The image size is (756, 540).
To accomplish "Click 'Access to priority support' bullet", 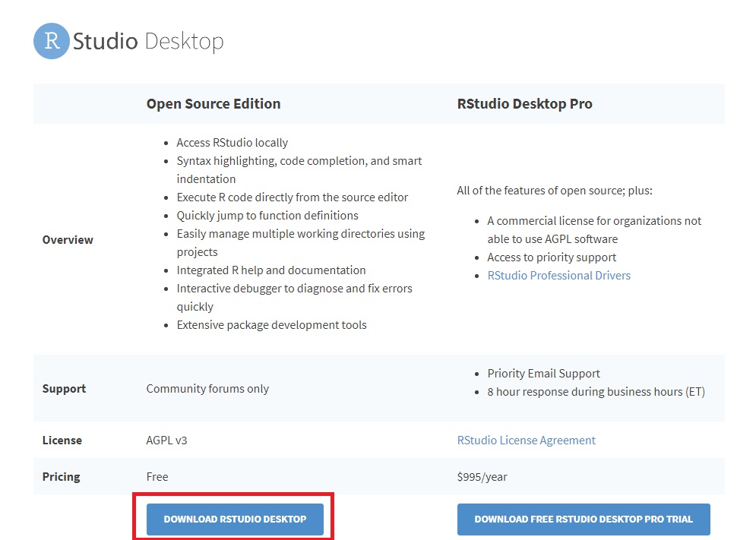I will [552, 257].
